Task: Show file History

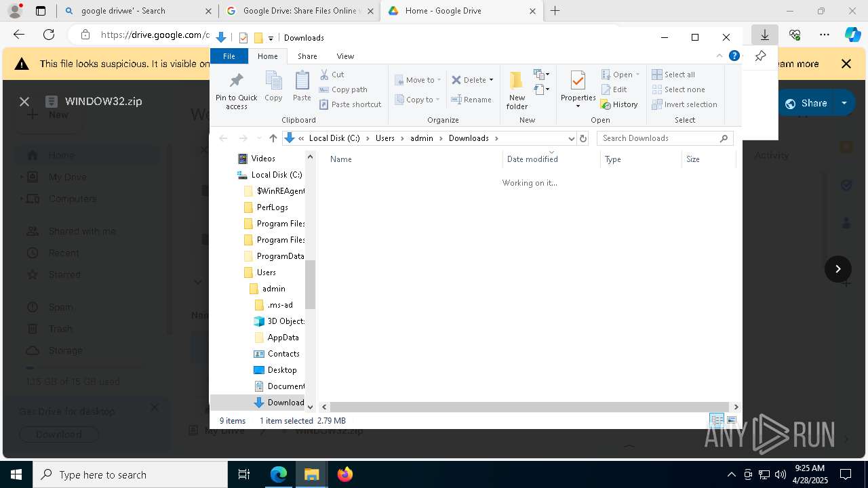Action: click(x=619, y=104)
